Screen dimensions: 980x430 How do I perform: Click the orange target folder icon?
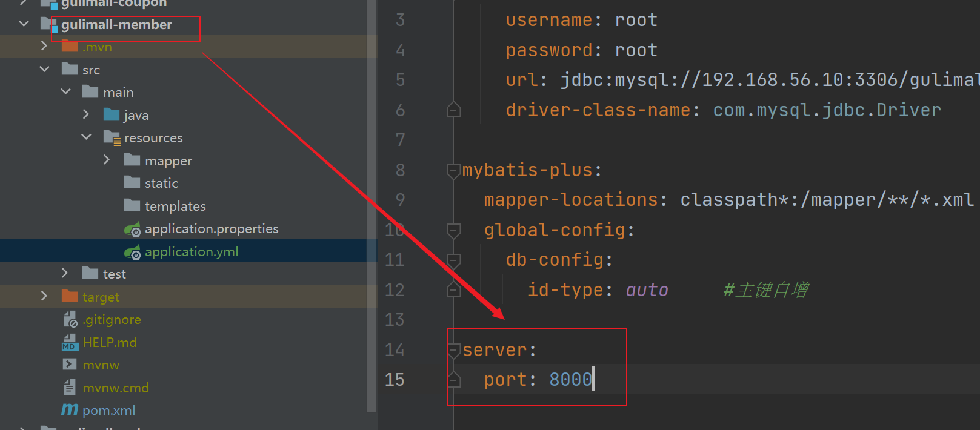[70, 296]
